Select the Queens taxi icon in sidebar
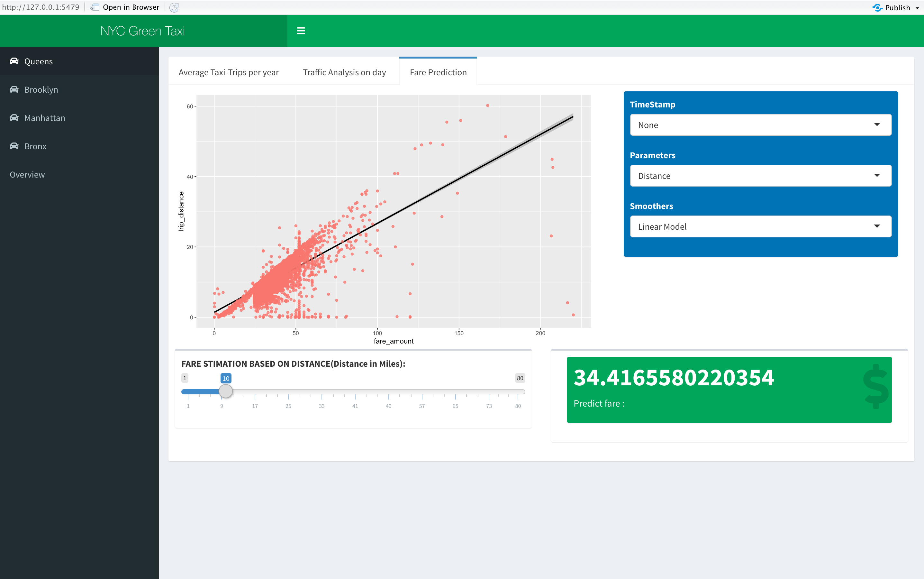924x579 pixels. click(x=14, y=61)
